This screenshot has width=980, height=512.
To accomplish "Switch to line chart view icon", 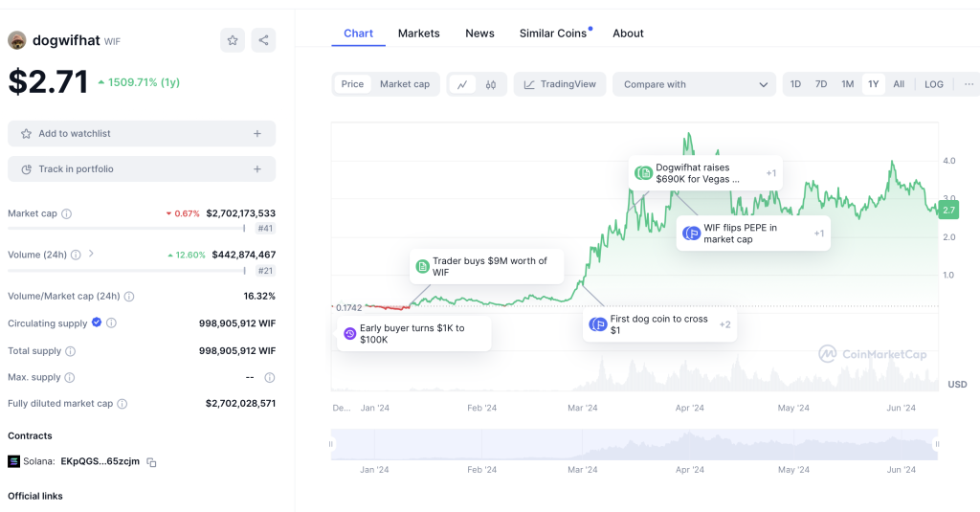I will coord(462,84).
